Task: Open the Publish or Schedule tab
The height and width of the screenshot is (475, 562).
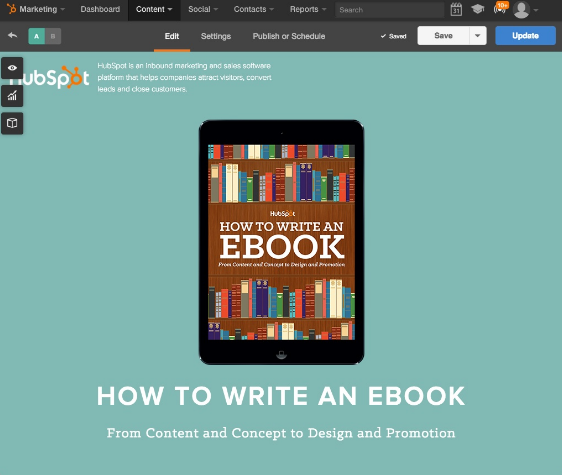Action: (289, 36)
